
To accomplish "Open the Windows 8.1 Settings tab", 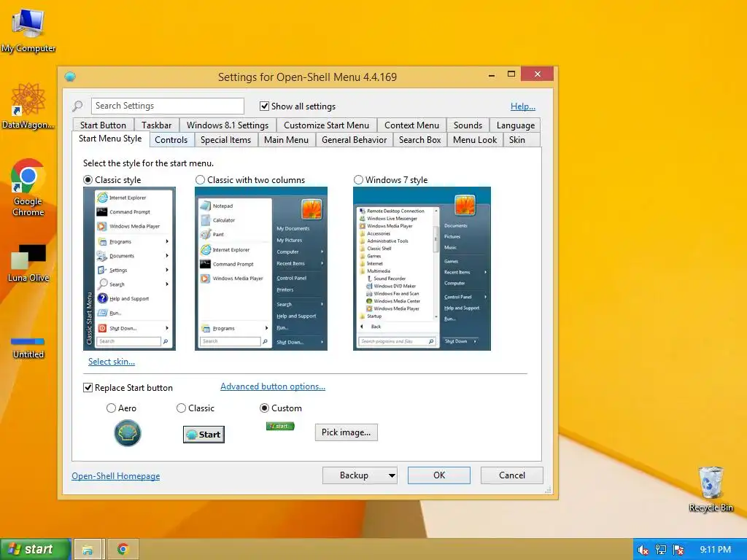I will 228,125.
